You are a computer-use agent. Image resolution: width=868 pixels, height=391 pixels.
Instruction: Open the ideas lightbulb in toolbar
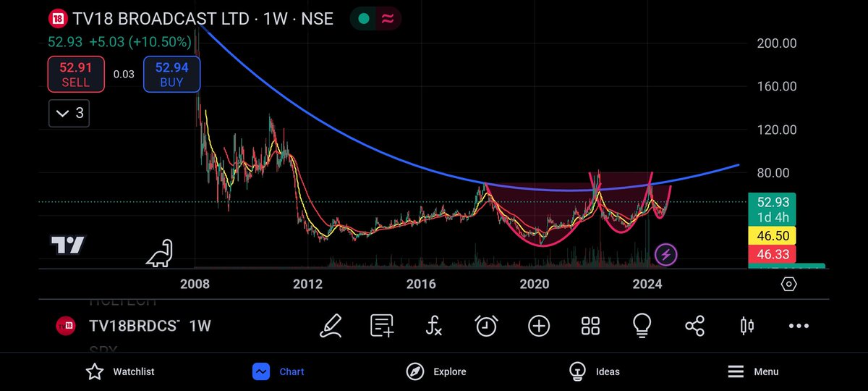tap(642, 326)
